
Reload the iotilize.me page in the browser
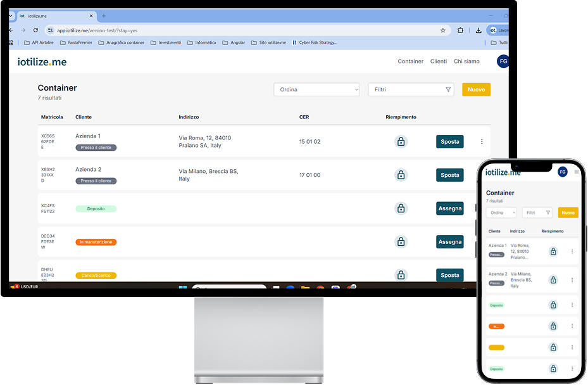(x=35, y=30)
